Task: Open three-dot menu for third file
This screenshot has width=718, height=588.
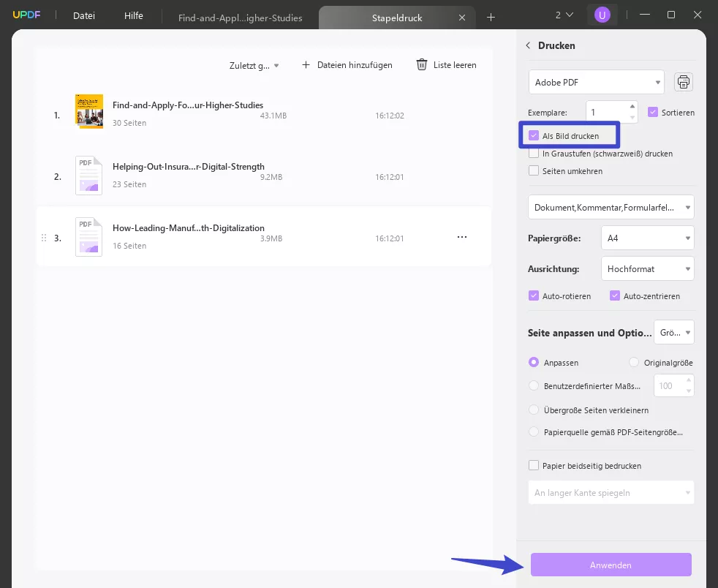Action: click(x=462, y=237)
